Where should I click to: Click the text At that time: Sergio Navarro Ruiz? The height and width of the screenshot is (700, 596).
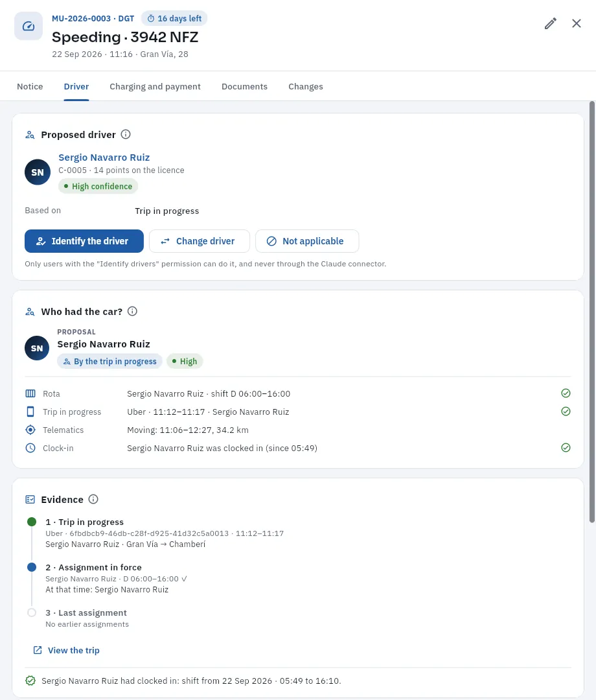[x=107, y=589]
